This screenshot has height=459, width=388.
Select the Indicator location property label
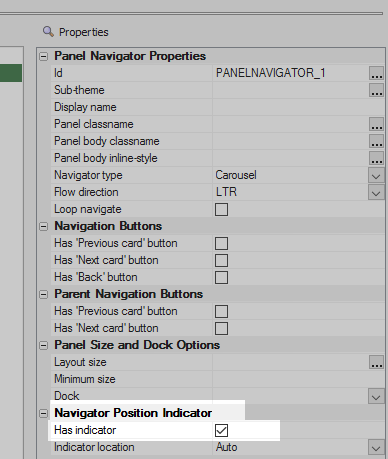94,447
